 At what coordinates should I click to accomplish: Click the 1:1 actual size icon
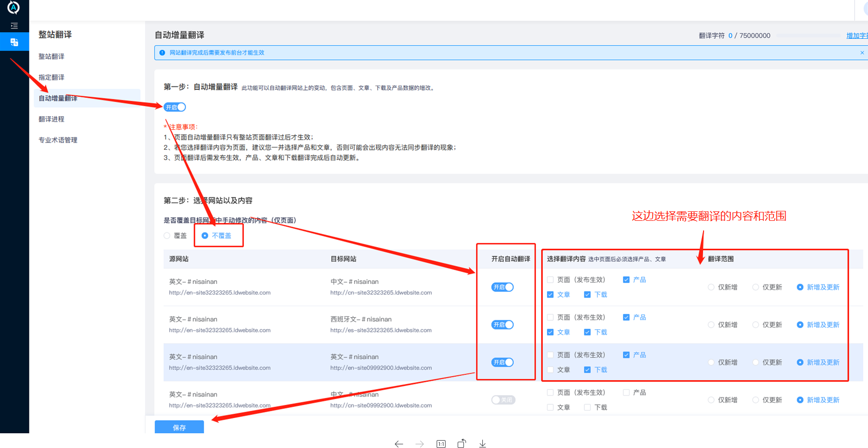(441, 444)
